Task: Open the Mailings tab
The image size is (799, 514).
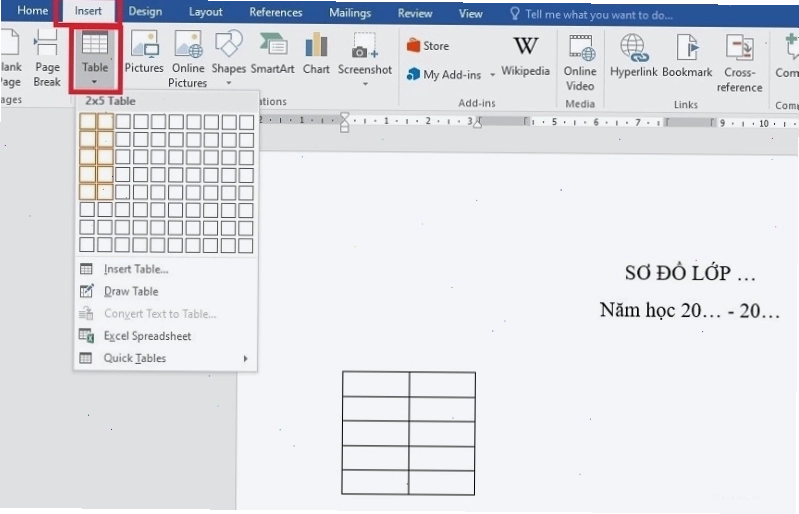Action: 350,13
